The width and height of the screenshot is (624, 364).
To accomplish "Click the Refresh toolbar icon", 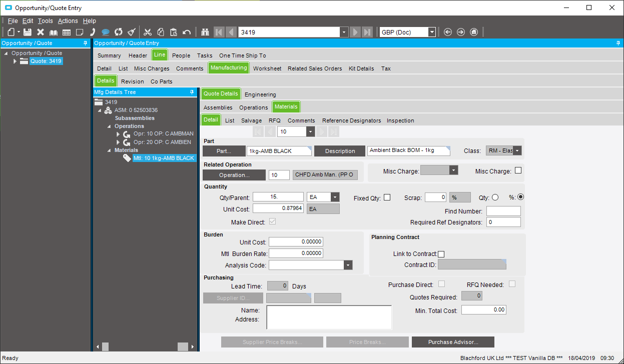I will click(119, 32).
